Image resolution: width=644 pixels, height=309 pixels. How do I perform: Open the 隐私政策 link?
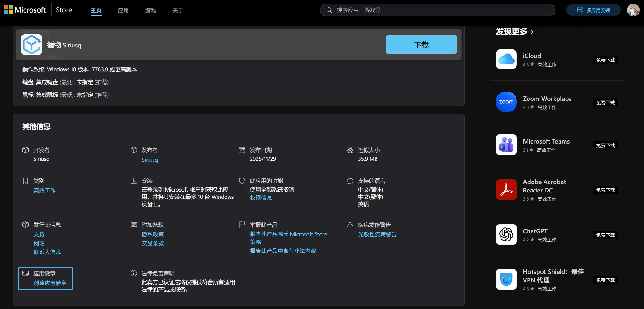pos(153,234)
